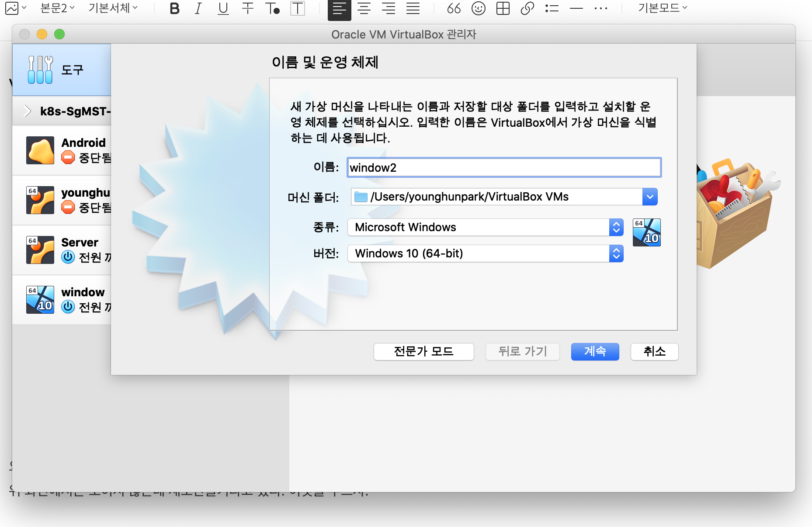The width and height of the screenshot is (812, 527).
Task: Select the 도구 tools item in VirtualBox
Action: [62, 70]
